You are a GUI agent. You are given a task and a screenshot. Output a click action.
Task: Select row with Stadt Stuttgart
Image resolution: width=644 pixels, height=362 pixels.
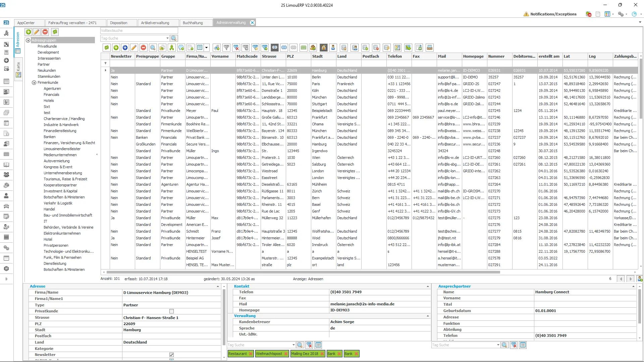(x=370, y=104)
